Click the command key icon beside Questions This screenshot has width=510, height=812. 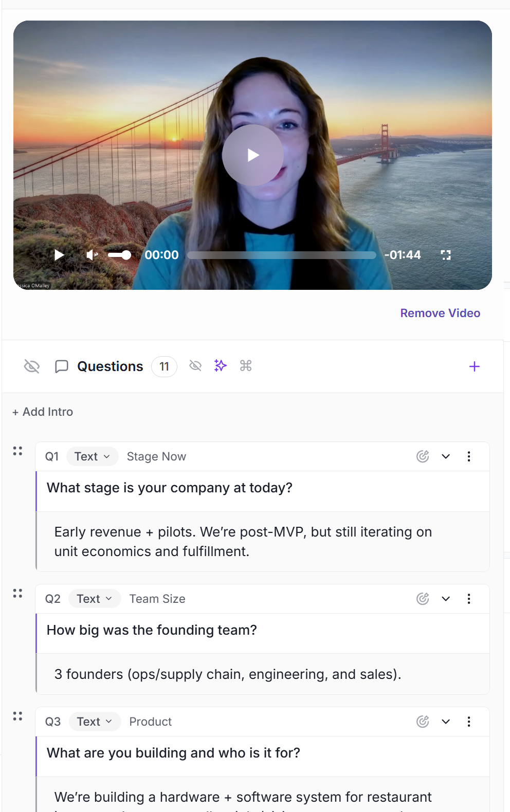(x=246, y=365)
